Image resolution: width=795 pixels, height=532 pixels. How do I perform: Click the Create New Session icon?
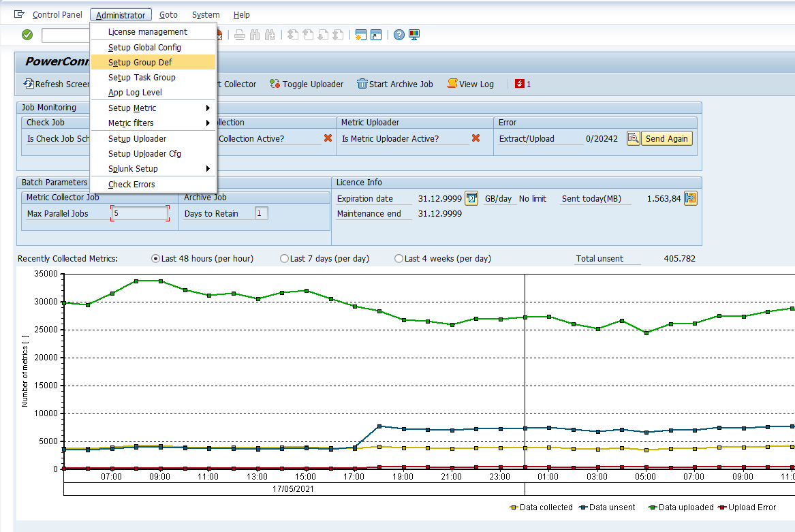click(361, 35)
